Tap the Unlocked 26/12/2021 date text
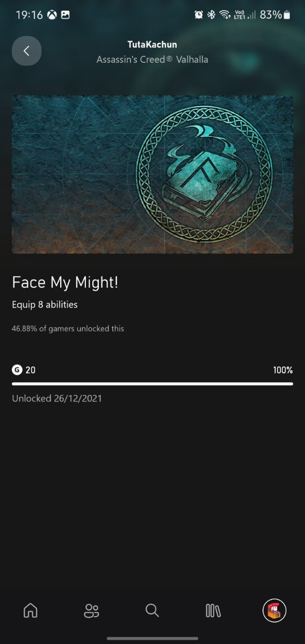The width and height of the screenshot is (305, 644). tap(57, 398)
